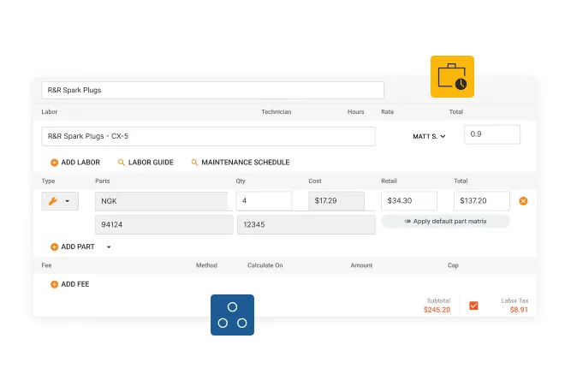
Task: Open the MAINTENANCE SCHEDULE lookup
Action: pos(241,163)
